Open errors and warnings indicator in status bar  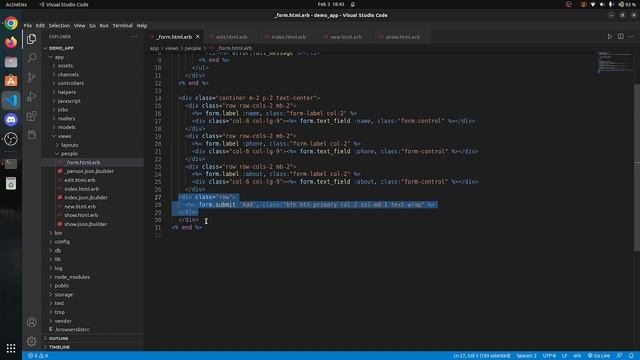(x=38, y=356)
